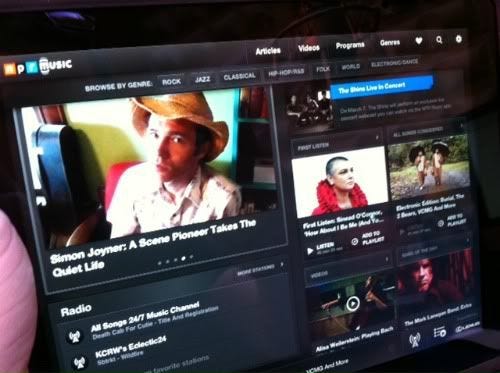500x373 pixels.
Task: Browse the Rock genre
Action: point(171,81)
